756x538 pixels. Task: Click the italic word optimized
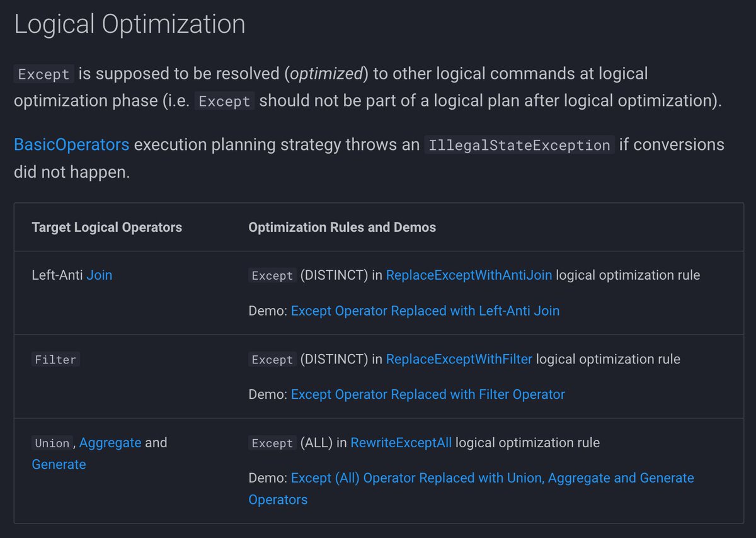pos(326,74)
